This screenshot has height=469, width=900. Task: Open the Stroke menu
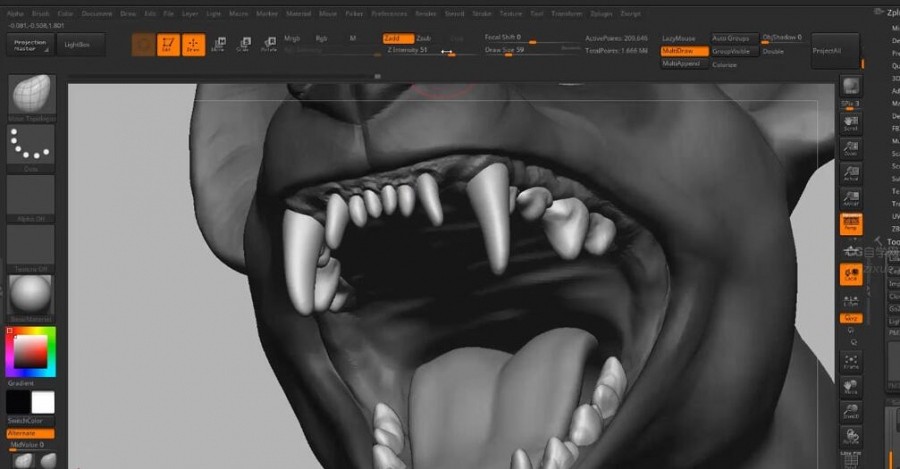[482, 14]
